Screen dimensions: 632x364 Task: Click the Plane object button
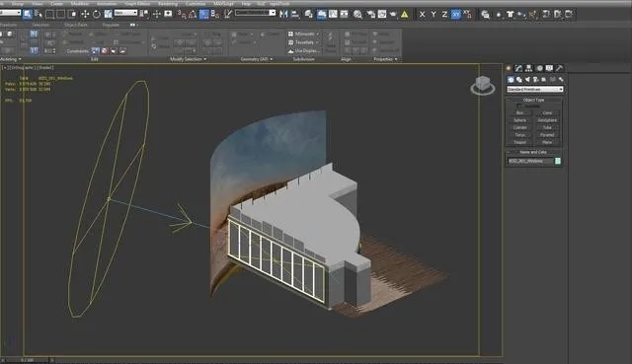[547, 142]
